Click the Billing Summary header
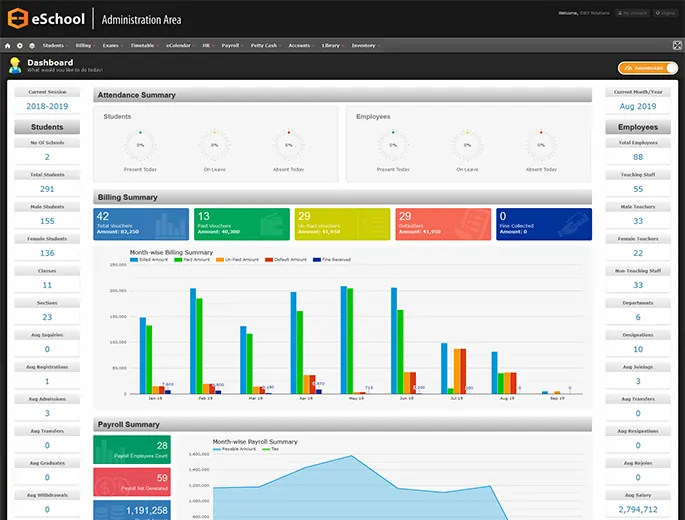The height and width of the screenshot is (520, 685). pyautogui.click(x=342, y=197)
